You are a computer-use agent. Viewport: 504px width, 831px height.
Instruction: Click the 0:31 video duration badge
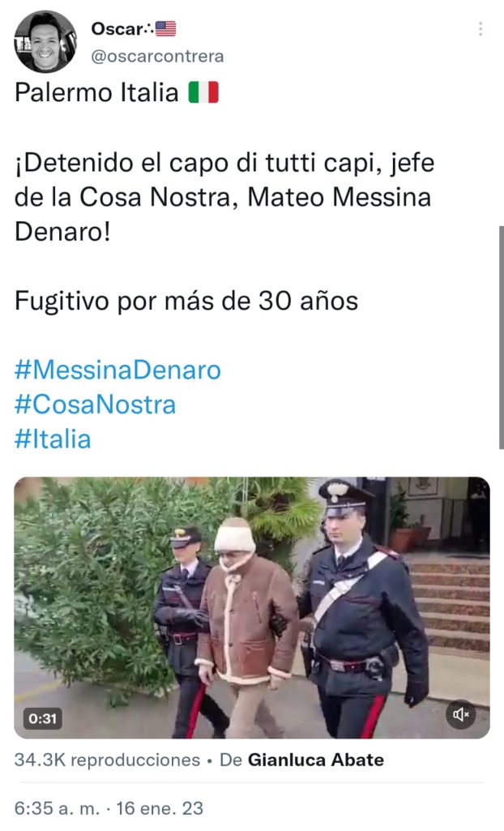[x=42, y=718]
